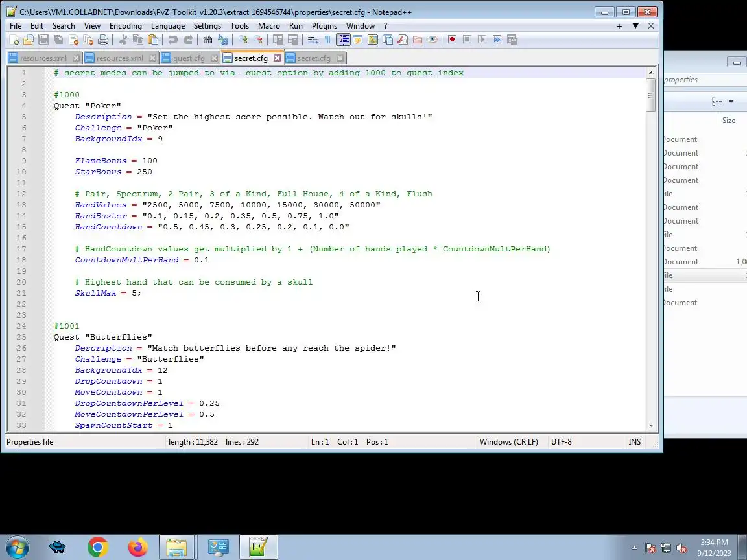The image size is (747, 560).
Task: Open the Function List panel icon
Action: (403, 40)
